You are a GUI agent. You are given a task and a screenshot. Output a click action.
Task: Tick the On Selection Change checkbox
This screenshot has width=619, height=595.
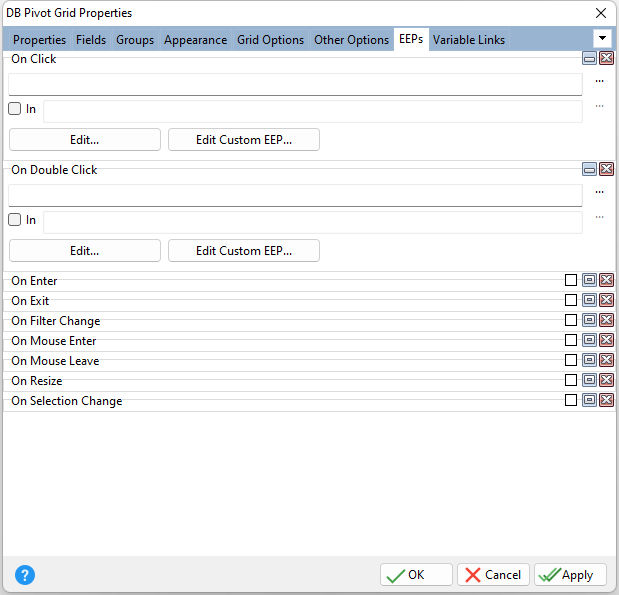[x=571, y=400]
